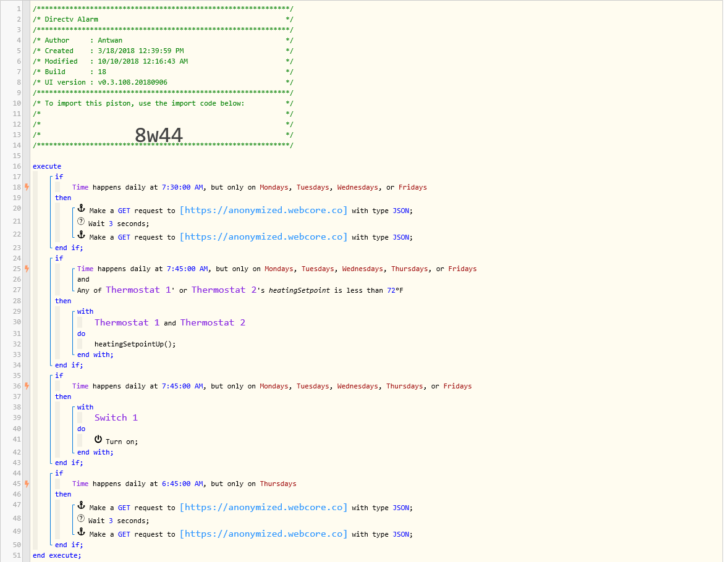Image resolution: width=728 pixels, height=562 pixels.
Task: Click Thursdays on line 36
Action: (404, 386)
